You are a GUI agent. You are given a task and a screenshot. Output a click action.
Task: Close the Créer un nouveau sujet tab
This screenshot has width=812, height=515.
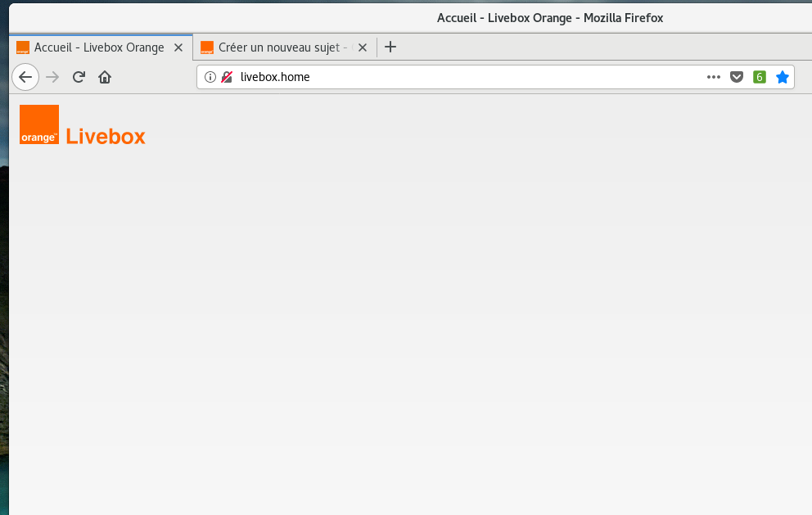pos(363,47)
